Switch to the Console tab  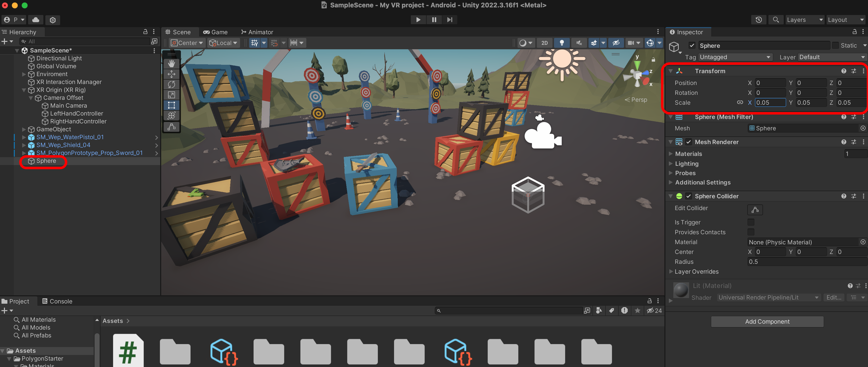coord(57,301)
